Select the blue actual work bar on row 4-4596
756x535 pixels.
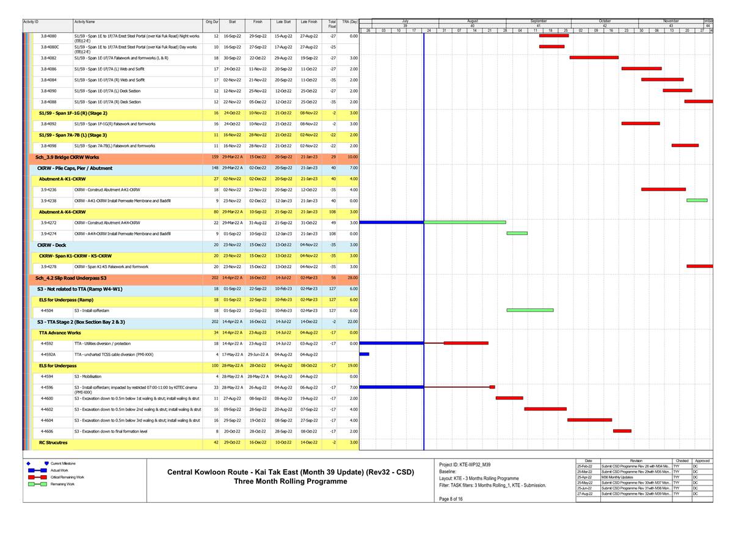coord(391,387)
